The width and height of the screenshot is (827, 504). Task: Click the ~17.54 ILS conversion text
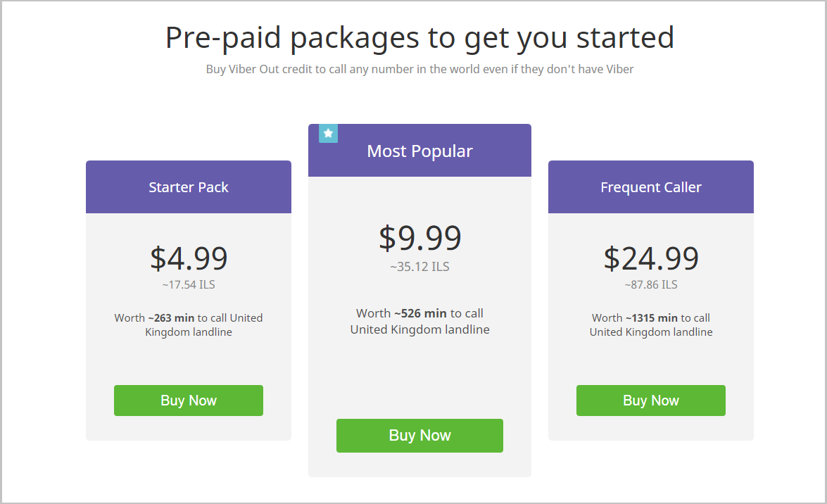[189, 285]
